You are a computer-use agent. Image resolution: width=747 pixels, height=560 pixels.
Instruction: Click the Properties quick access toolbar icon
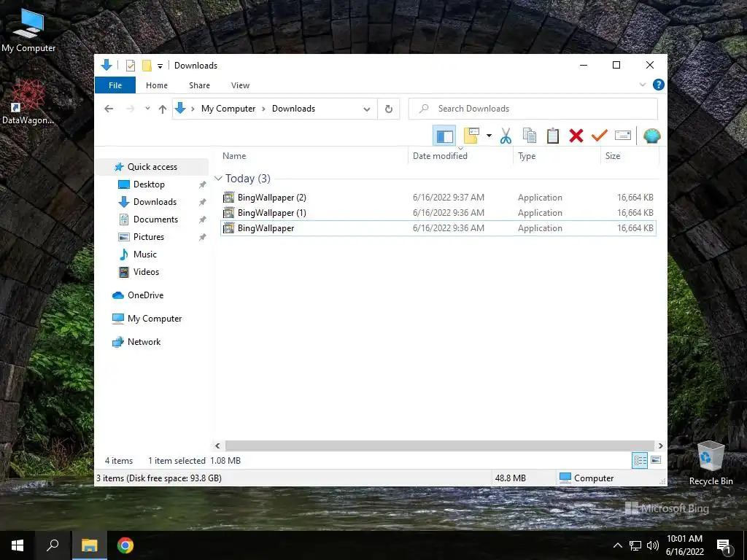point(130,66)
